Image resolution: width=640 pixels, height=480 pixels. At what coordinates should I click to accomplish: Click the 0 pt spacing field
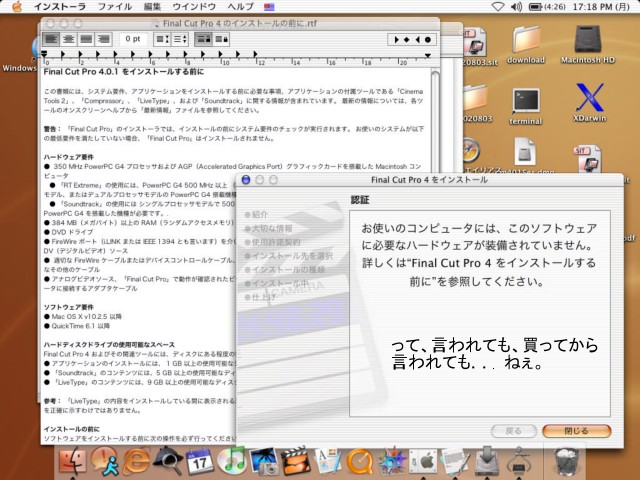133,39
